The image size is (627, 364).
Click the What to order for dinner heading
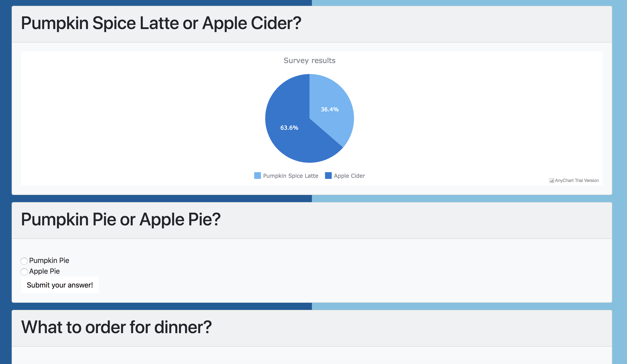point(116,327)
